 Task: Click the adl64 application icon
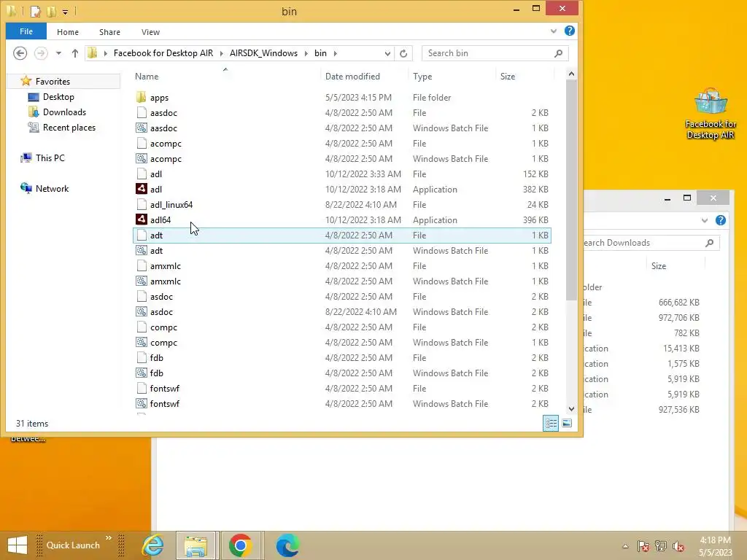(x=141, y=219)
